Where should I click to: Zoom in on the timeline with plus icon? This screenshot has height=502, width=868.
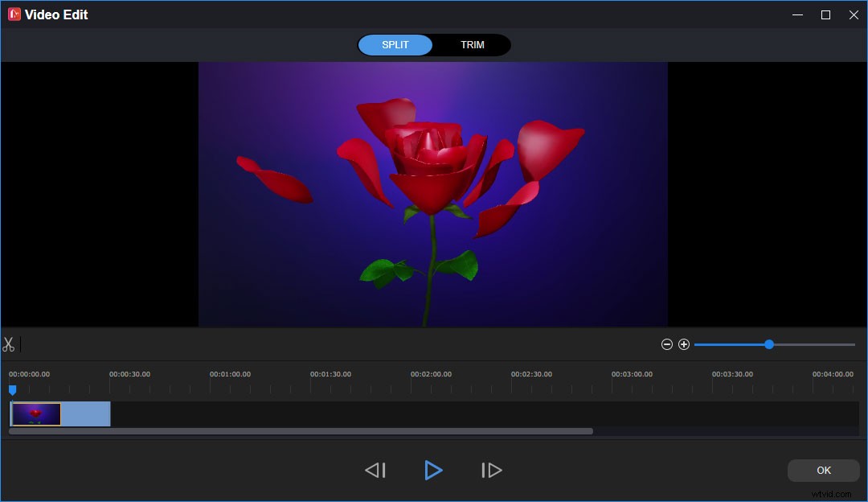point(685,344)
